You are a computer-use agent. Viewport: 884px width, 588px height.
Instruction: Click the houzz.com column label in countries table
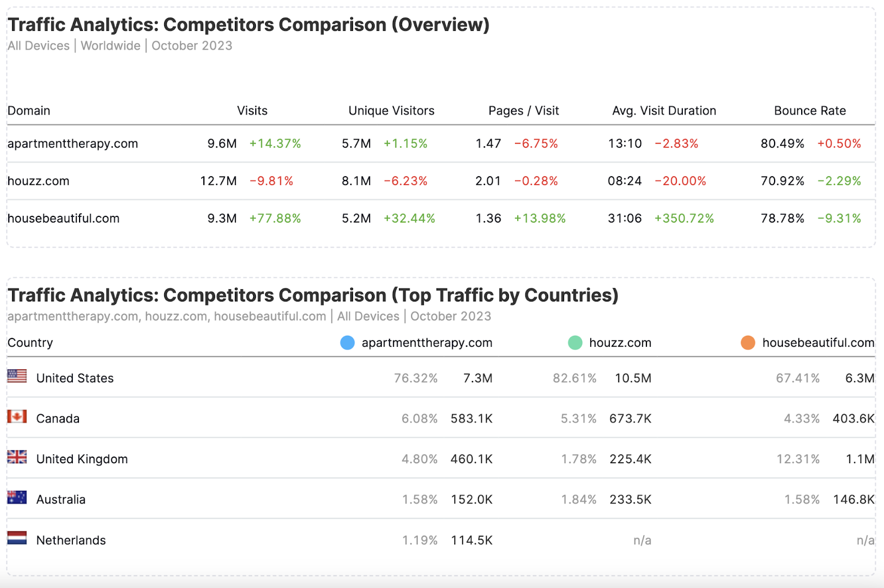tap(620, 343)
